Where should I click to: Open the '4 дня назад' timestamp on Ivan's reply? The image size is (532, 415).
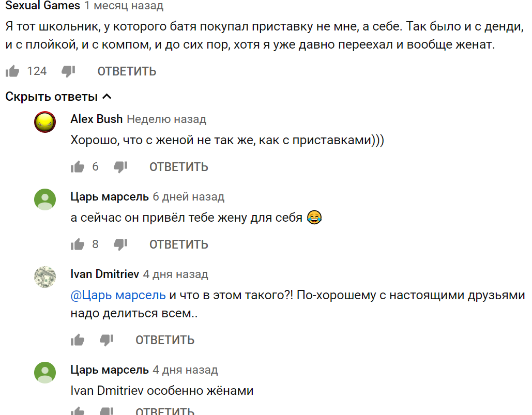tap(175, 274)
